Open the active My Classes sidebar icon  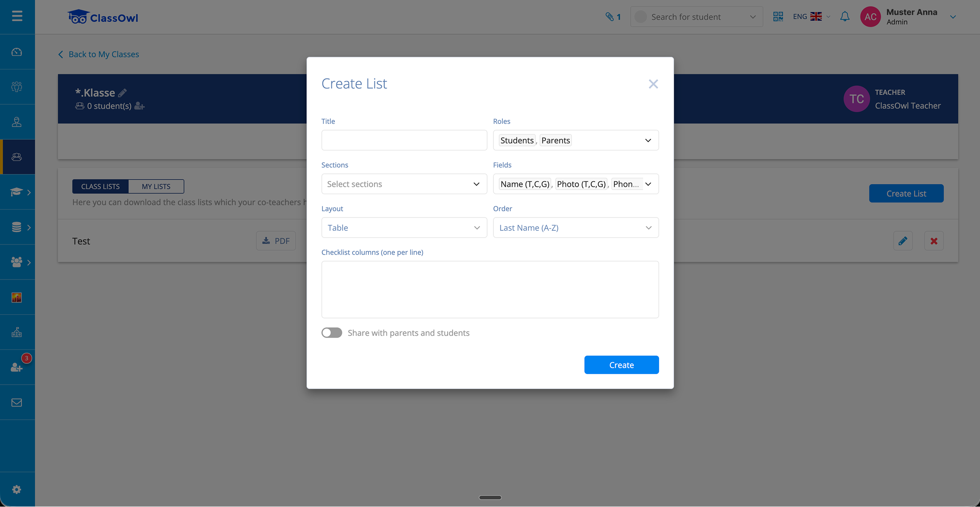pos(17,157)
